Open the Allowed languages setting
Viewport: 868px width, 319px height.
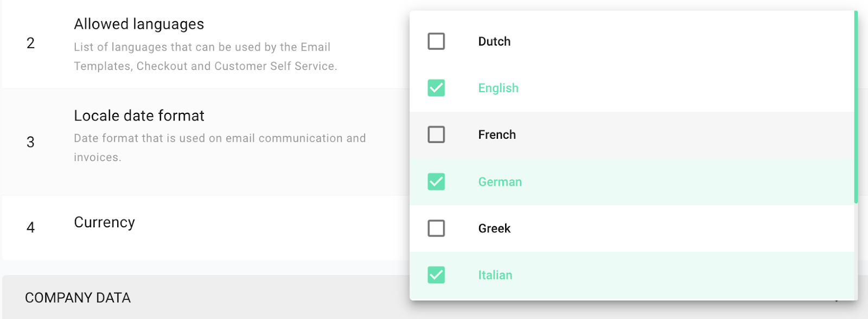coord(139,24)
